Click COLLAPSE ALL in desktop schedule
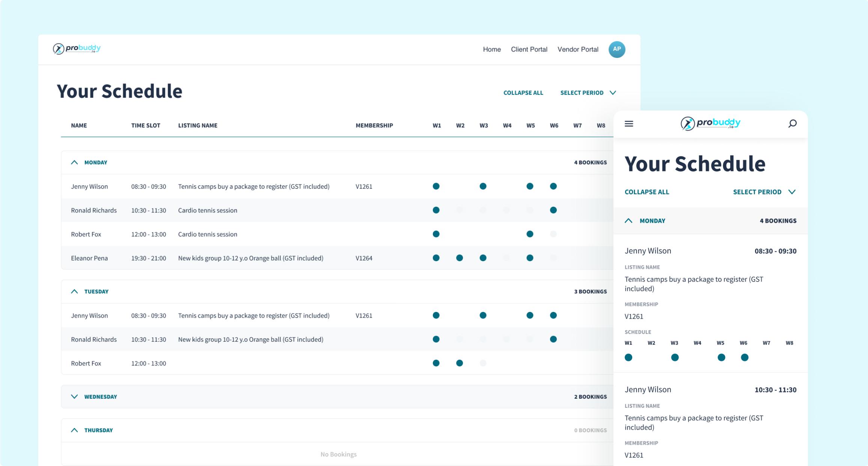Image resolution: width=868 pixels, height=466 pixels. 523,93
